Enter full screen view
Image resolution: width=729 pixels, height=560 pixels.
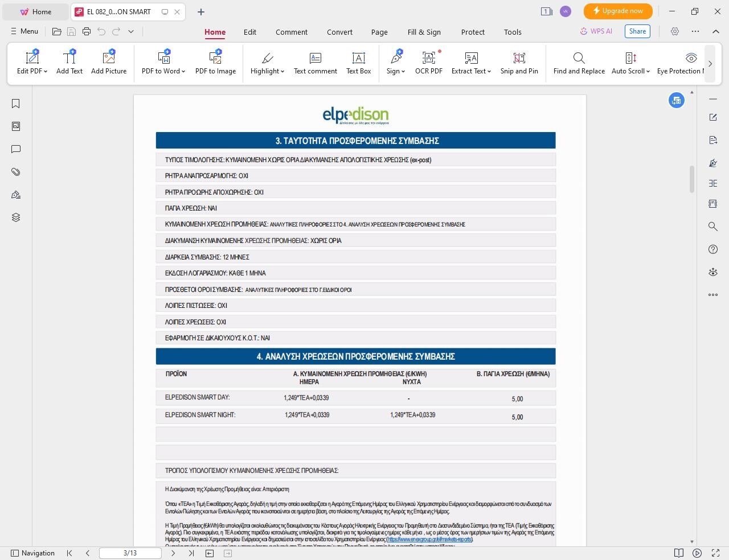715,553
